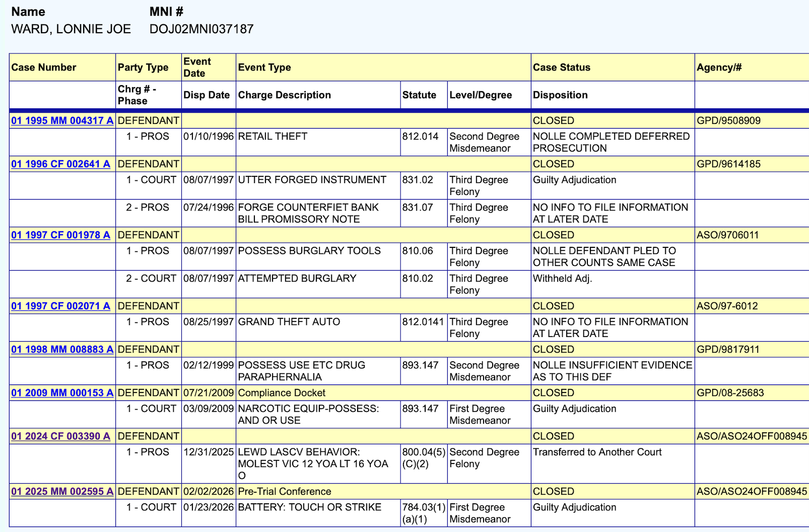Select the GRAND THEFT AUTO charge
This screenshot has width=809, height=532.
[289, 321]
